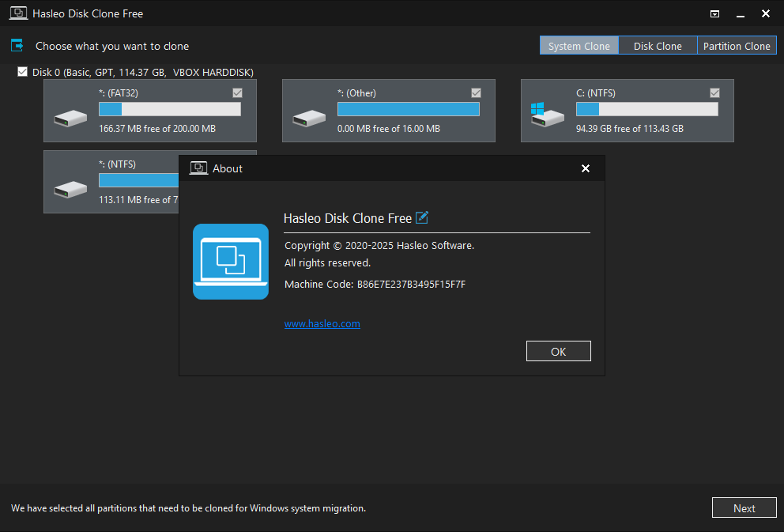The width and height of the screenshot is (784, 532).
Task: Switch to Partition Clone tab
Action: click(737, 46)
